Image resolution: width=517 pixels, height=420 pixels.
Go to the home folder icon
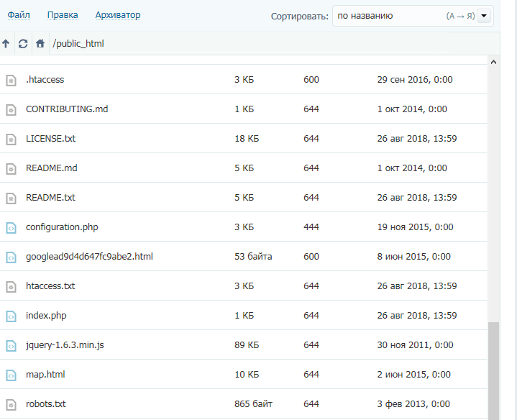(x=40, y=44)
